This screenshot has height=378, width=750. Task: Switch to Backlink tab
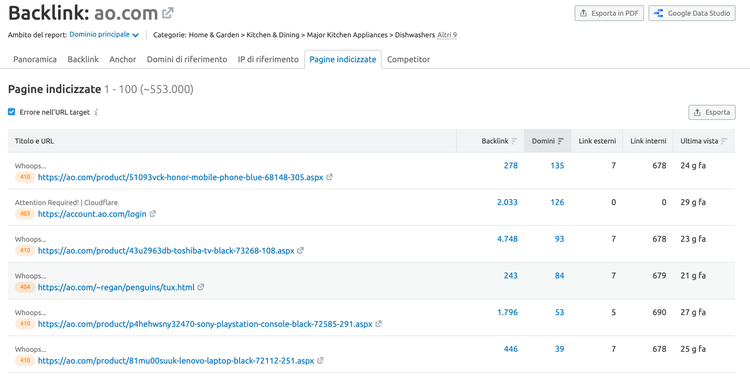click(x=83, y=59)
